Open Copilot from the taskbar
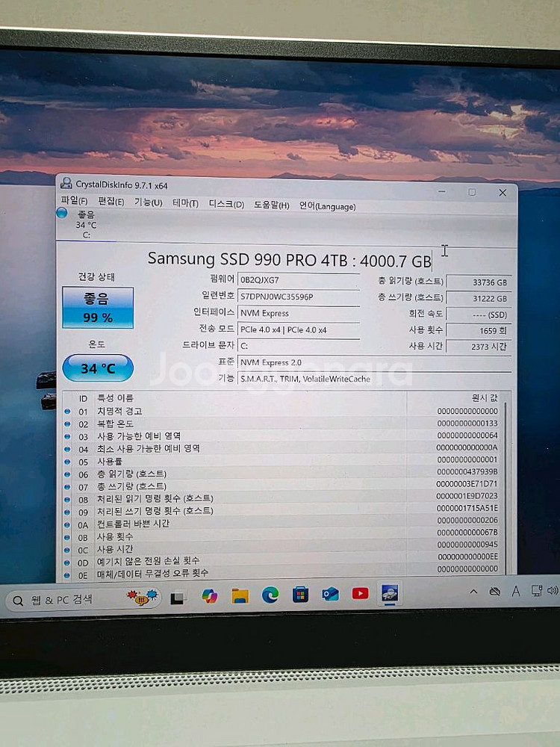This screenshot has height=747, width=560. coord(209,596)
